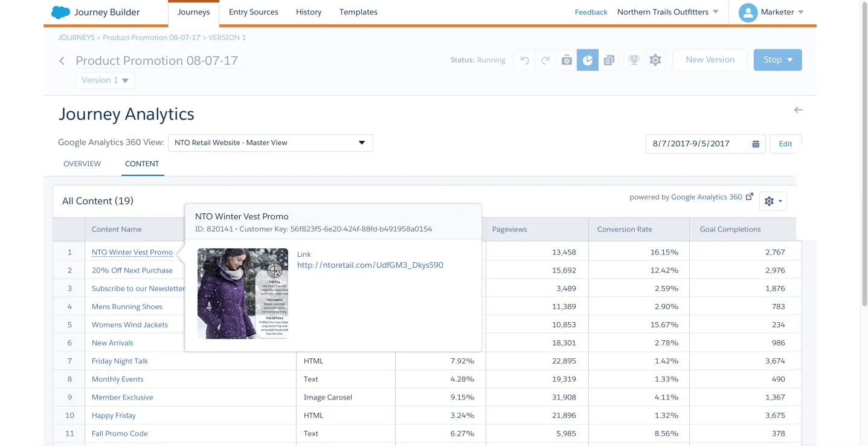Collapse analytics panel with gray arrow
Image resolution: width=868 pixels, height=446 pixels.
(798, 110)
